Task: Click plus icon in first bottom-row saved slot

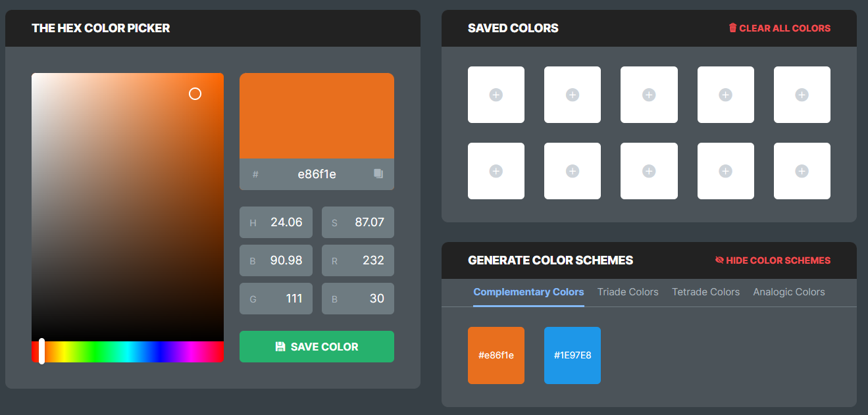Action: pyautogui.click(x=496, y=171)
